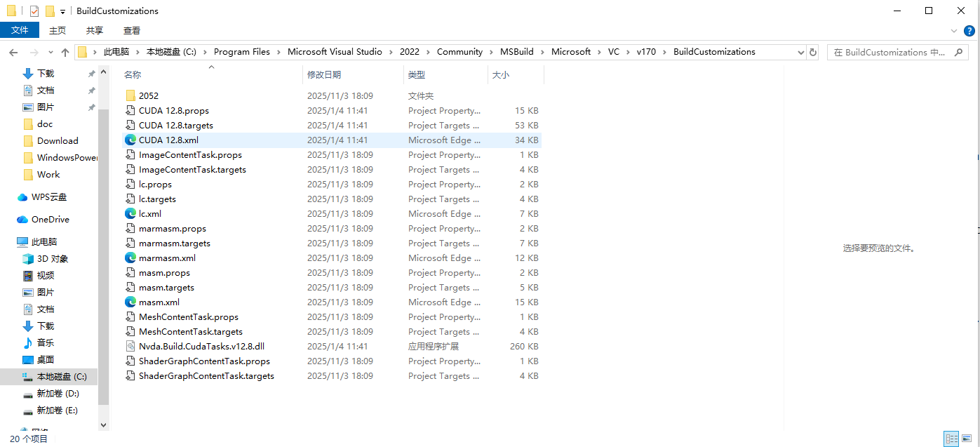This screenshot has width=980, height=447.
Task: Sort files by 修改日期 column header
Action: click(x=324, y=74)
